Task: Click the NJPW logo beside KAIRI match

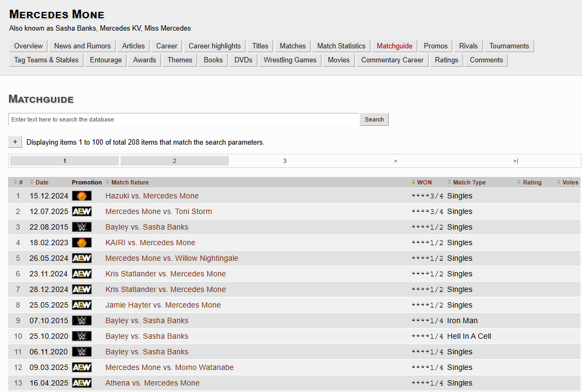Action: coord(82,243)
